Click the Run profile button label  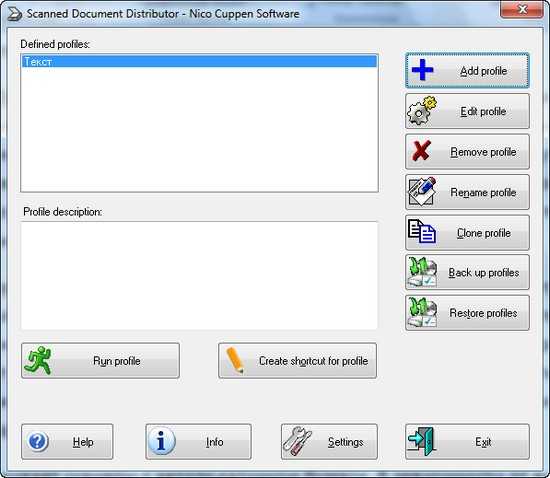tap(117, 361)
